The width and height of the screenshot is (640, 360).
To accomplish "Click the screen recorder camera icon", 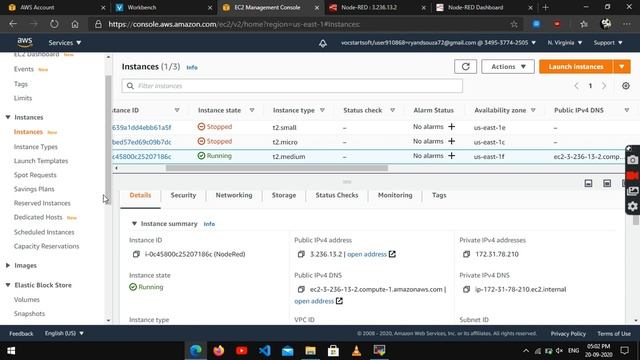I will 632,160.
